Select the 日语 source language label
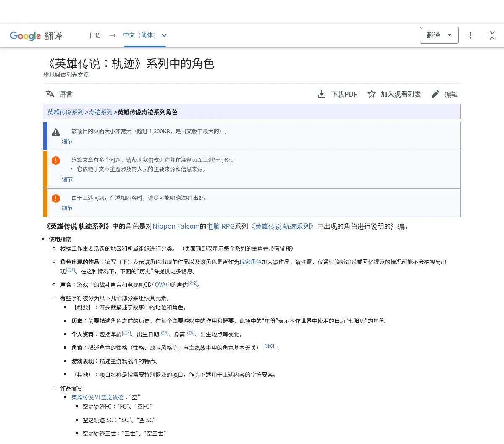 (95, 35)
